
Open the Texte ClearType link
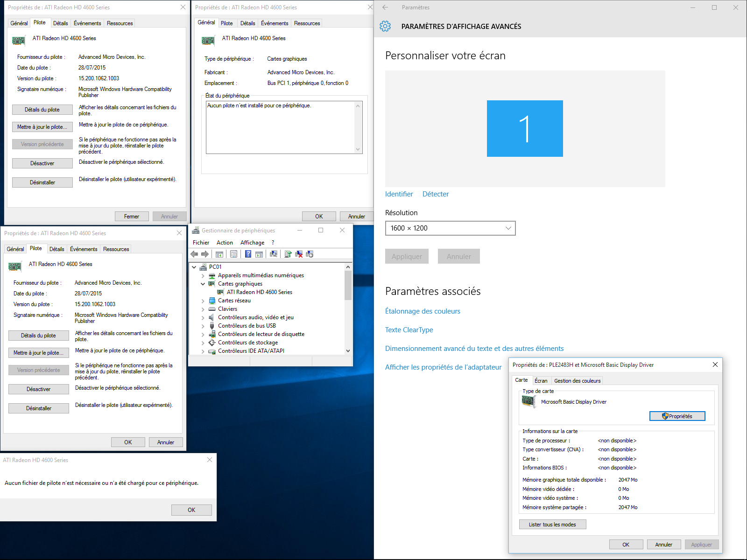[x=409, y=330]
